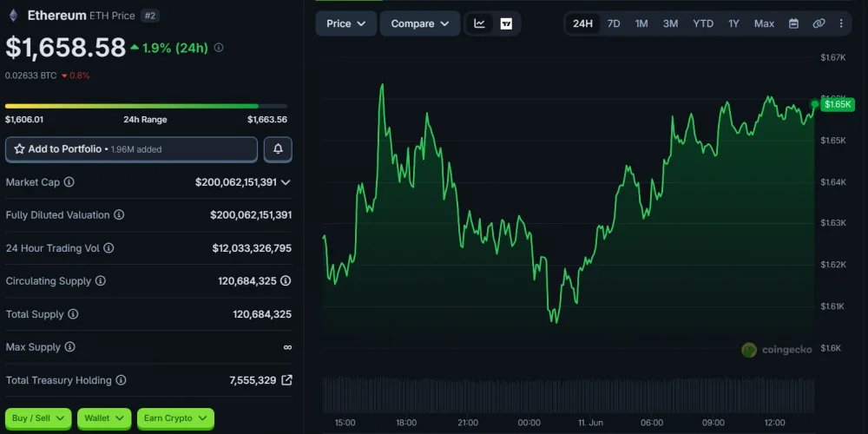Click the $1.67K price axis label
This screenshot has width=868, height=434.
coord(833,57)
